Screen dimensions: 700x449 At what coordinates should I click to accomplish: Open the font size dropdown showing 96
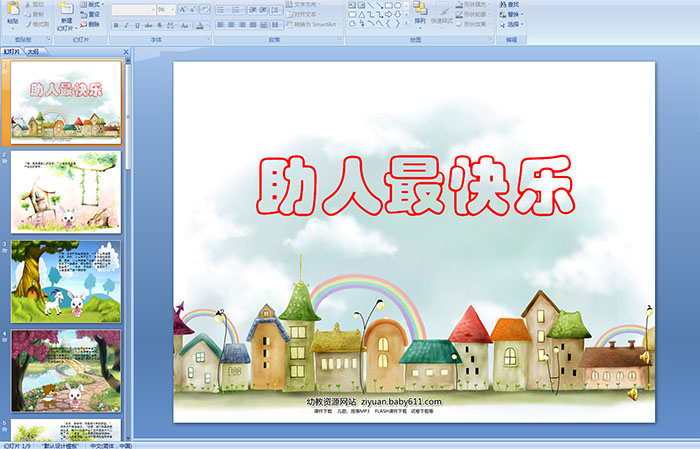coord(167,9)
